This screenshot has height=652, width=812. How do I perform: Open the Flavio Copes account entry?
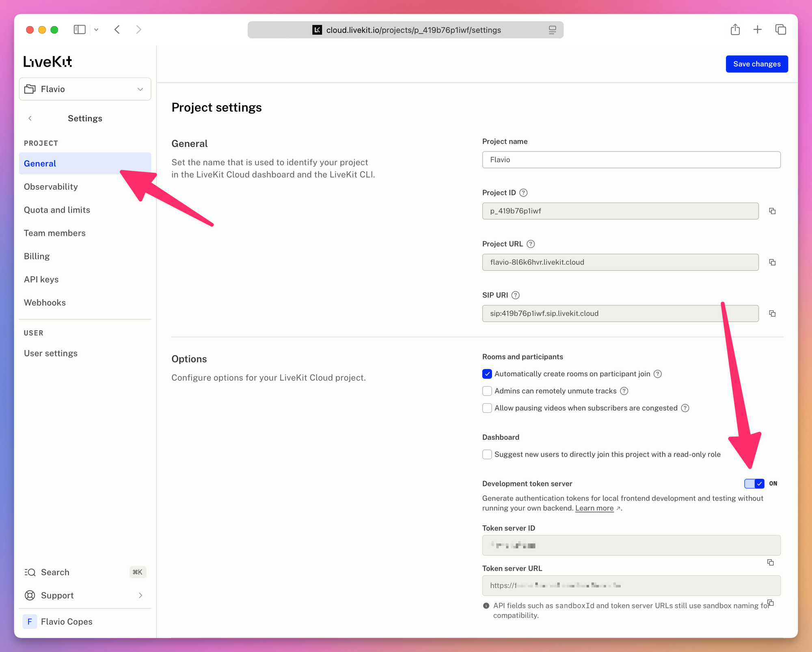(x=85, y=622)
